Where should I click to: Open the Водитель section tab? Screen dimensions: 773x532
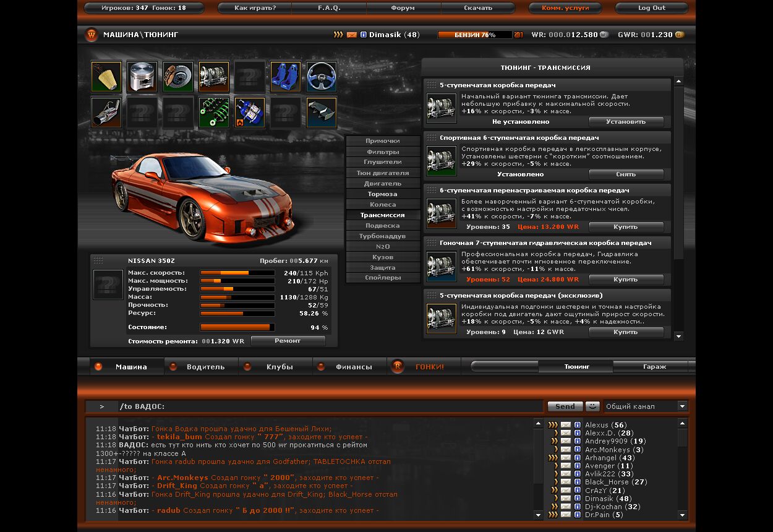(x=205, y=367)
